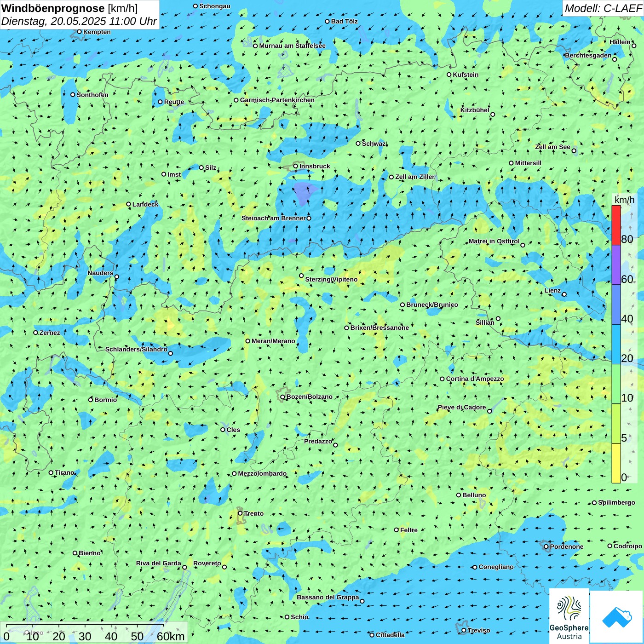The image size is (644, 644).
Task: Click the 'Nauders' label
Action: pos(100,273)
